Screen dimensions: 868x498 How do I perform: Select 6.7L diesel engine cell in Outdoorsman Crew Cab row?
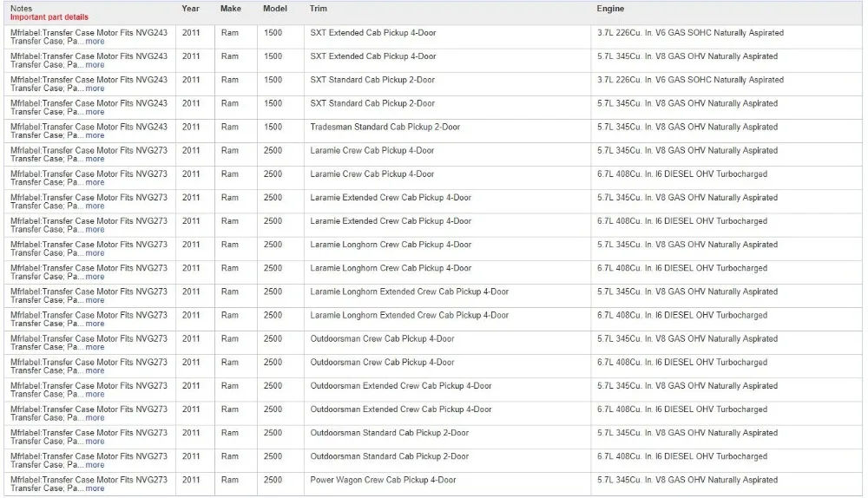click(x=682, y=363)
